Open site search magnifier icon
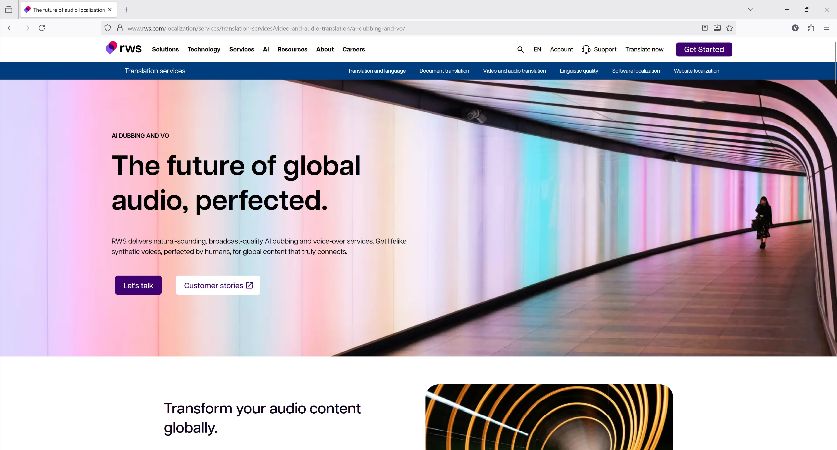This screenshot has height=450, width=837. (520, 49)
